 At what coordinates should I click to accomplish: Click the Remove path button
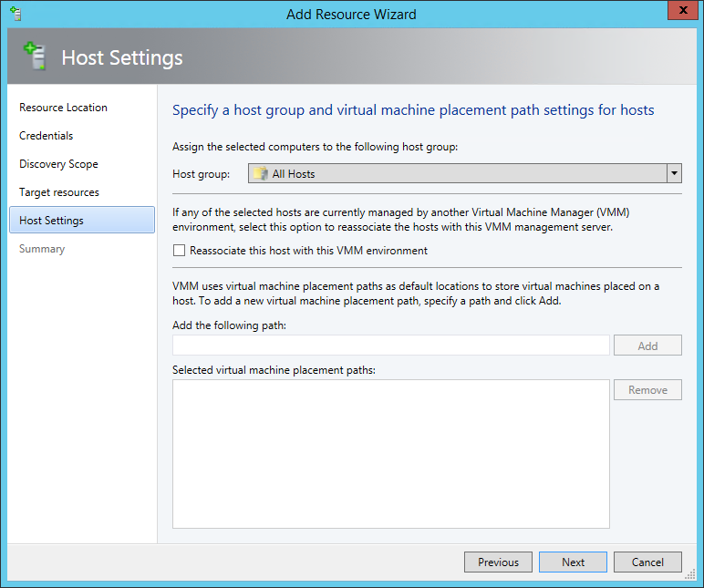[647, 389]
